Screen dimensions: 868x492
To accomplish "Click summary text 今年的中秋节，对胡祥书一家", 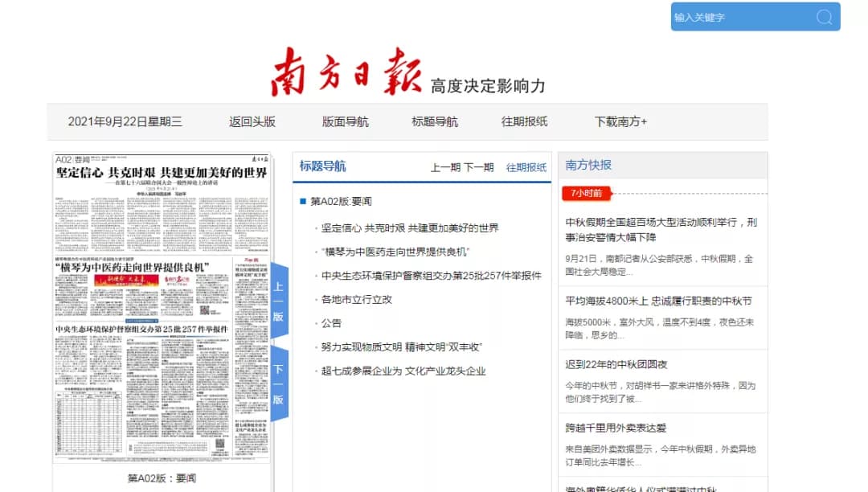I will (660, 392).
